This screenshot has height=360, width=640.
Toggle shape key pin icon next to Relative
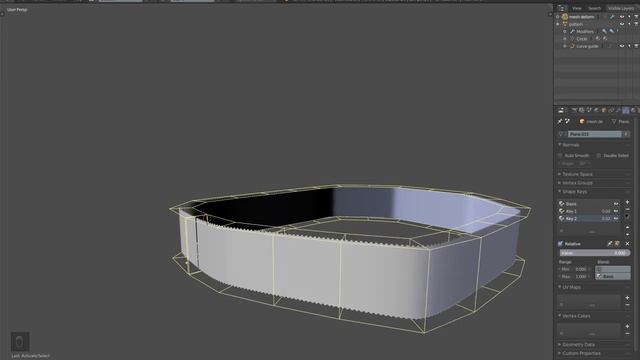tap(610, 244)
